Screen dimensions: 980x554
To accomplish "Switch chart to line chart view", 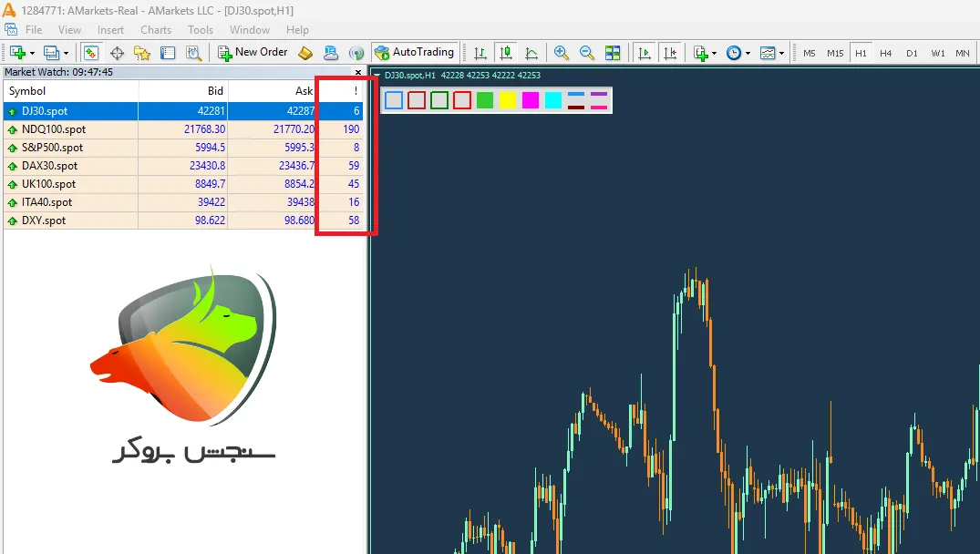I will 531,53.
